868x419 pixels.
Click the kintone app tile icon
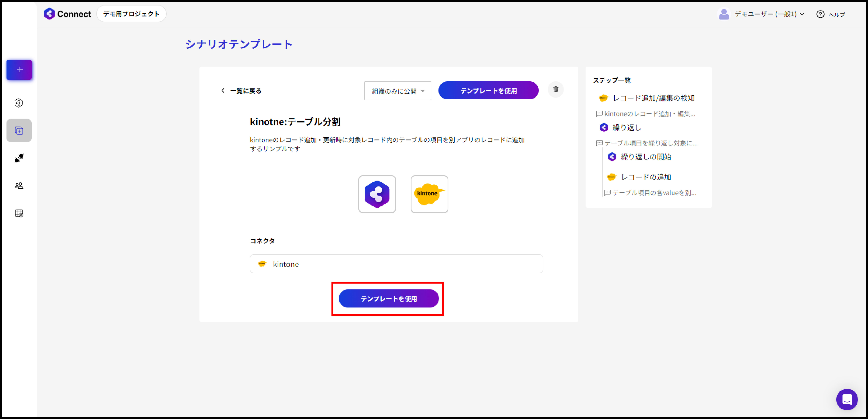coord(429,194)
